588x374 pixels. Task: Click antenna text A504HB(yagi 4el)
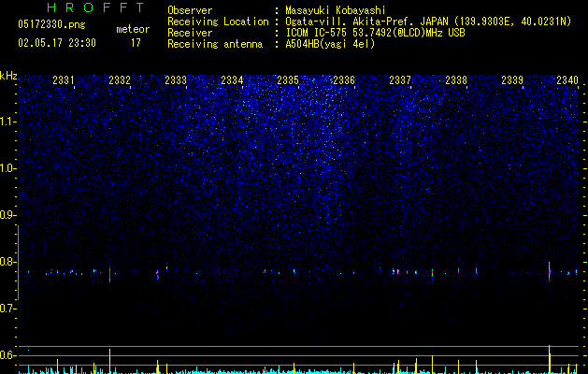330,44
